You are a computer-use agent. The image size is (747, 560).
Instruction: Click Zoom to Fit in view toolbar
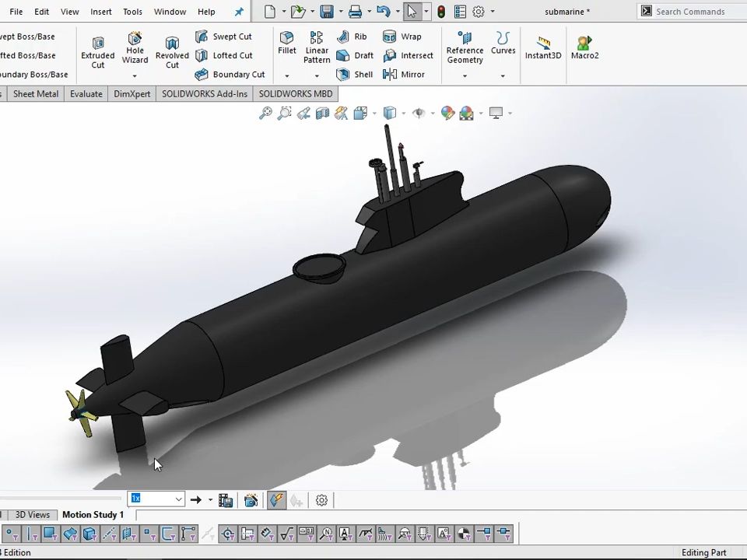[x=265, y=113]
